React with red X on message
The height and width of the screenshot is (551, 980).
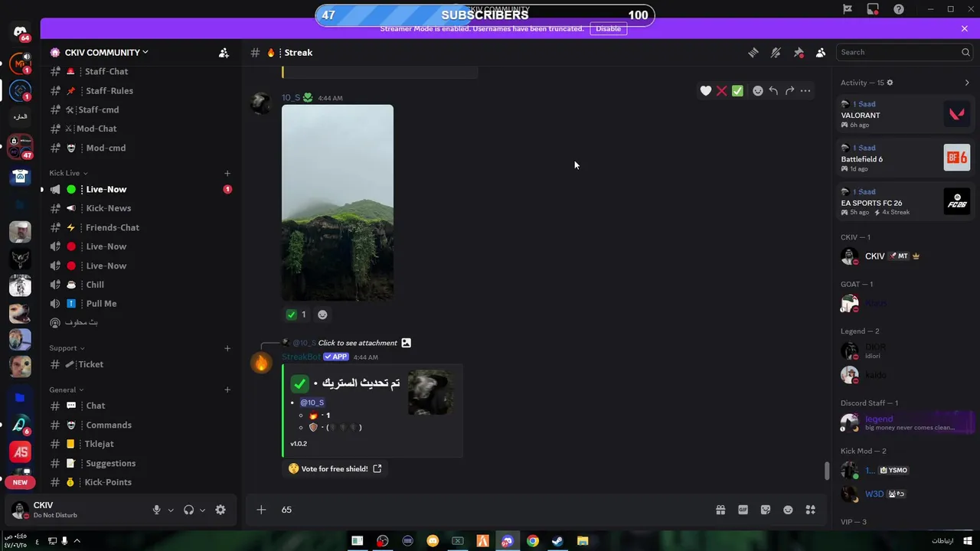coord(721,90)
